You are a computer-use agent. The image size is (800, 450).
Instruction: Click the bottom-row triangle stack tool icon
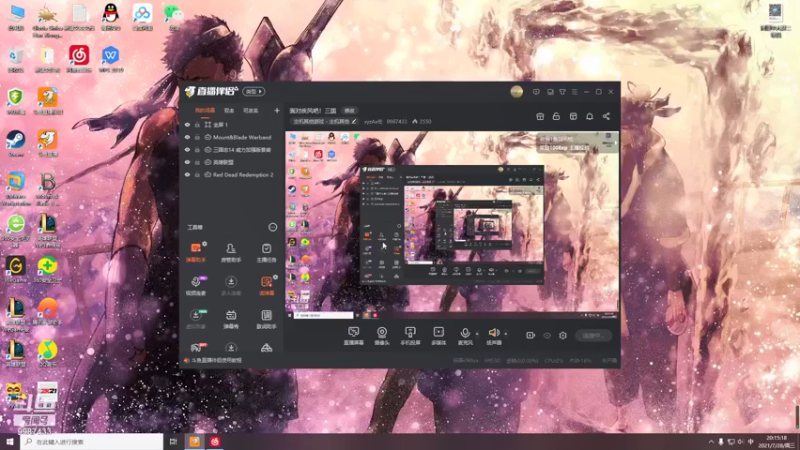pos(266,348)
